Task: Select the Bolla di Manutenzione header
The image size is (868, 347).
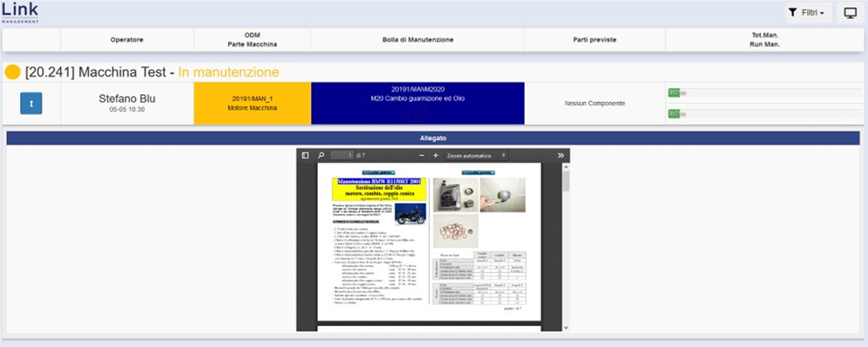Action: 418,40
